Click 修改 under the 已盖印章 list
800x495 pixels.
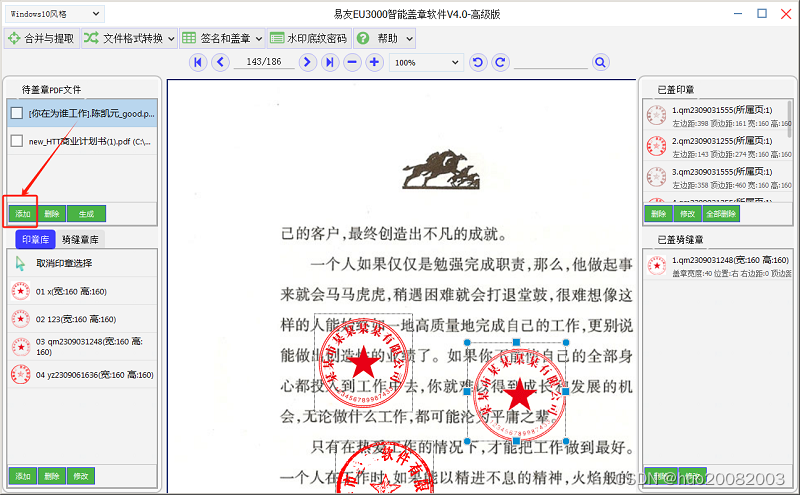[x=688, y=214]
